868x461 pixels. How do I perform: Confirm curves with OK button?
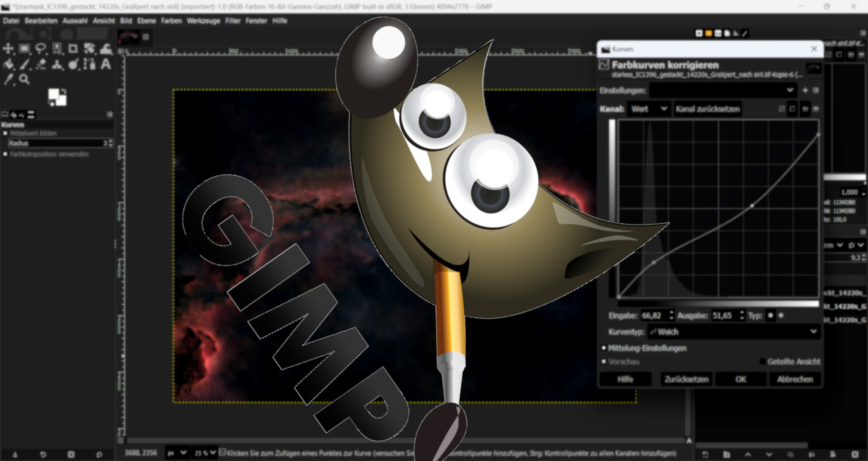(741, 379)
